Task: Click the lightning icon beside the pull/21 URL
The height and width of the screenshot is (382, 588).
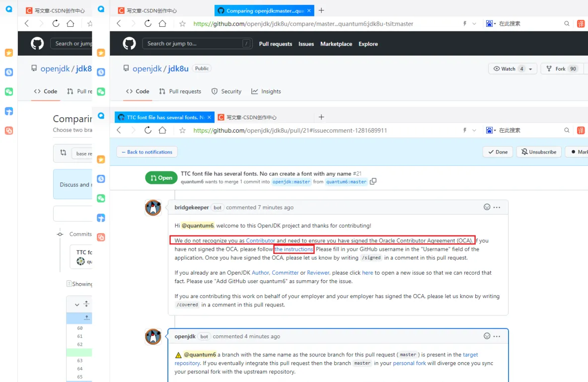Action: coord(465,130)
